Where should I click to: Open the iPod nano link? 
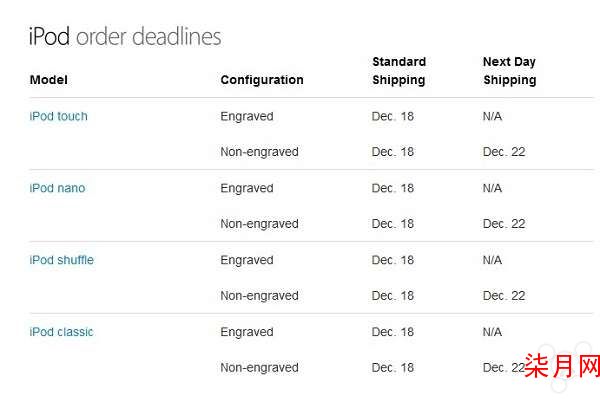(x=57, y=188)
